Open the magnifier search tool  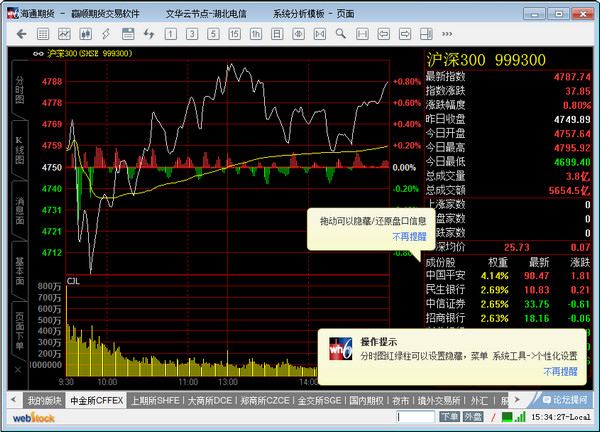341,34
